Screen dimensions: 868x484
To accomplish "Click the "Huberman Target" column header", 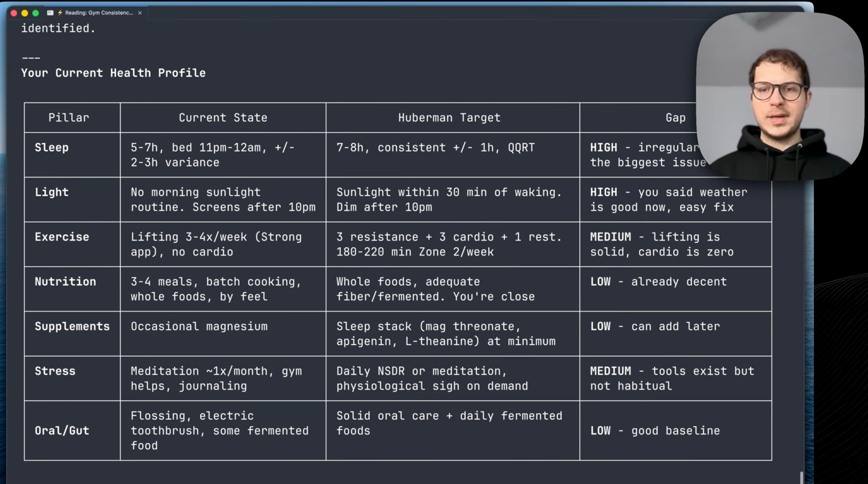I will click(449, 118).
